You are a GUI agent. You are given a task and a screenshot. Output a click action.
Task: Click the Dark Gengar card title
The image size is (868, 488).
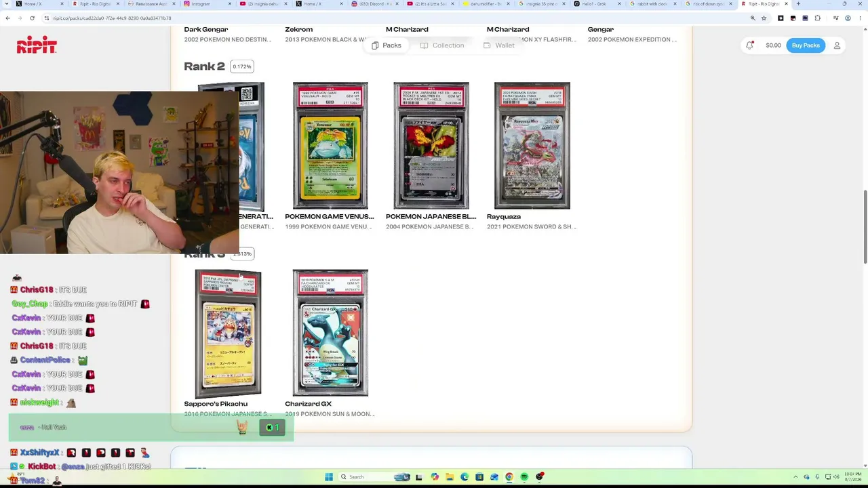pyautogui.click(x=206, y=30)
